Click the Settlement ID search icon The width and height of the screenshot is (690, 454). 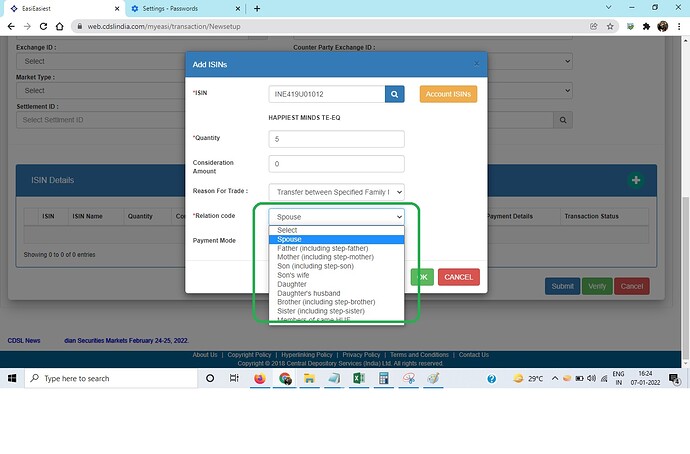(x=563, y=120)
